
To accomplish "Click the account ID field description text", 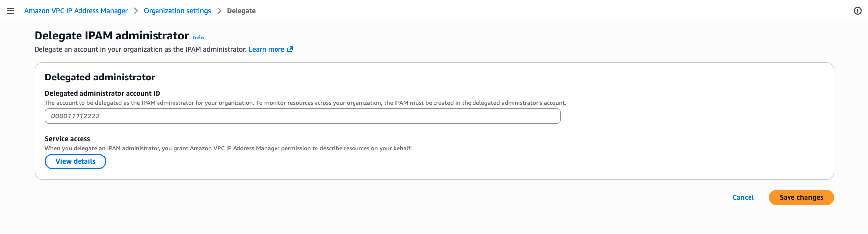I will 305,103.
